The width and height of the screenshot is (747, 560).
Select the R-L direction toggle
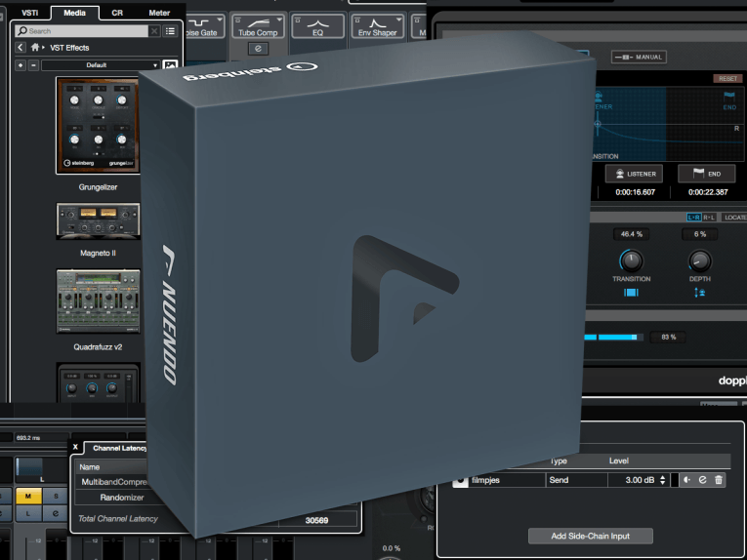click(x=709, y=218)
